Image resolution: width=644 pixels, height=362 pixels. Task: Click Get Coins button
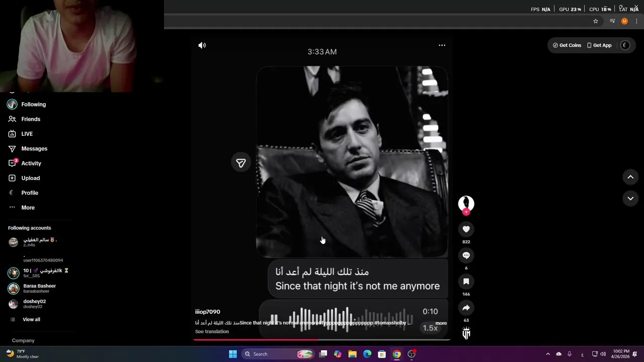[567, 45]
